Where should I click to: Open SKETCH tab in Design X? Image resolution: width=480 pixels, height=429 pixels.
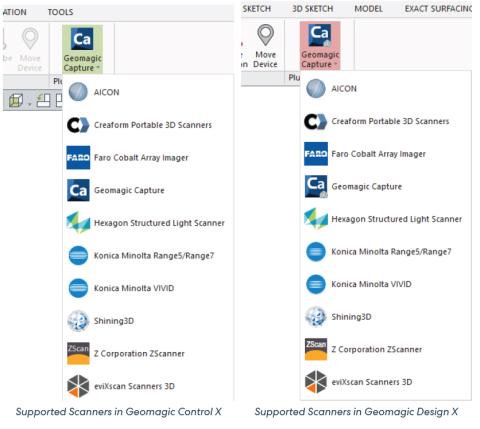(257, 9)
